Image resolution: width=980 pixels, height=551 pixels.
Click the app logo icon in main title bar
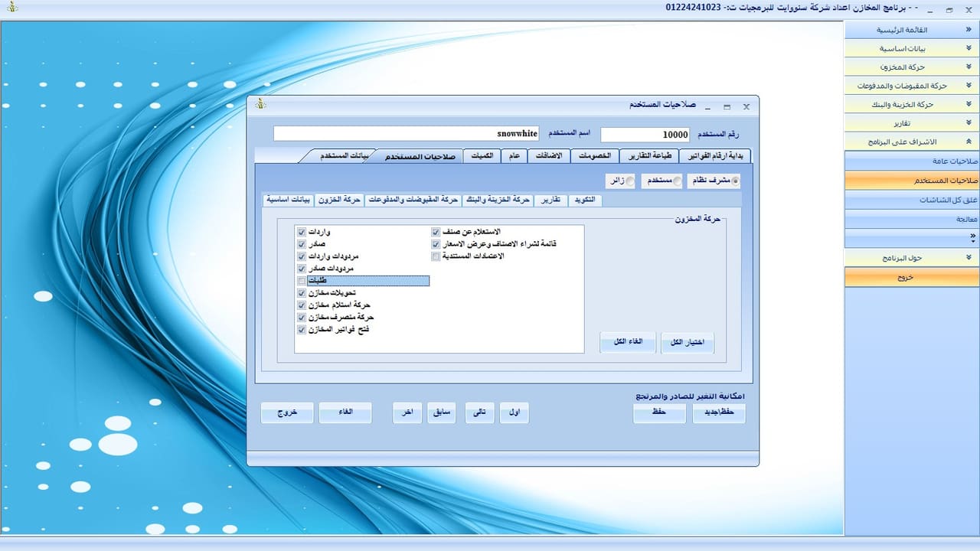[11, 6]
